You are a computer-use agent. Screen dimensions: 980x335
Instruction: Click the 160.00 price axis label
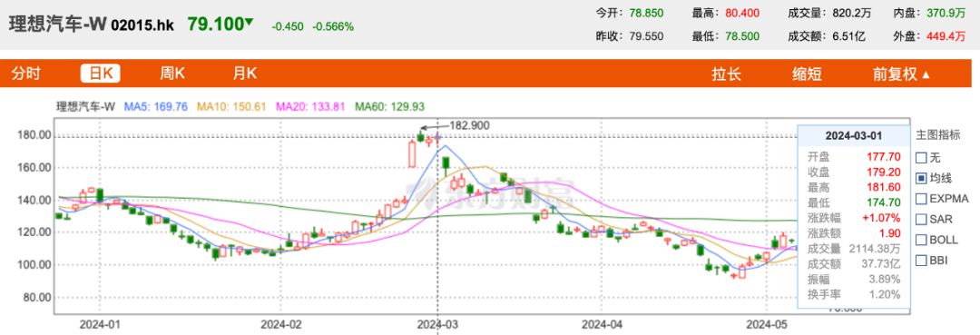click(35, 167)
